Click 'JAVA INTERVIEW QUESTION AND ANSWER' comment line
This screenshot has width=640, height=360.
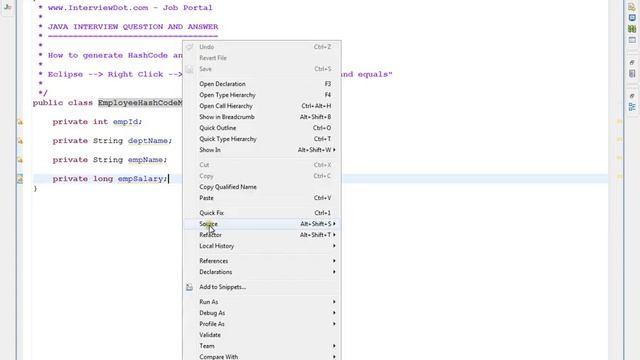[133, 27]
